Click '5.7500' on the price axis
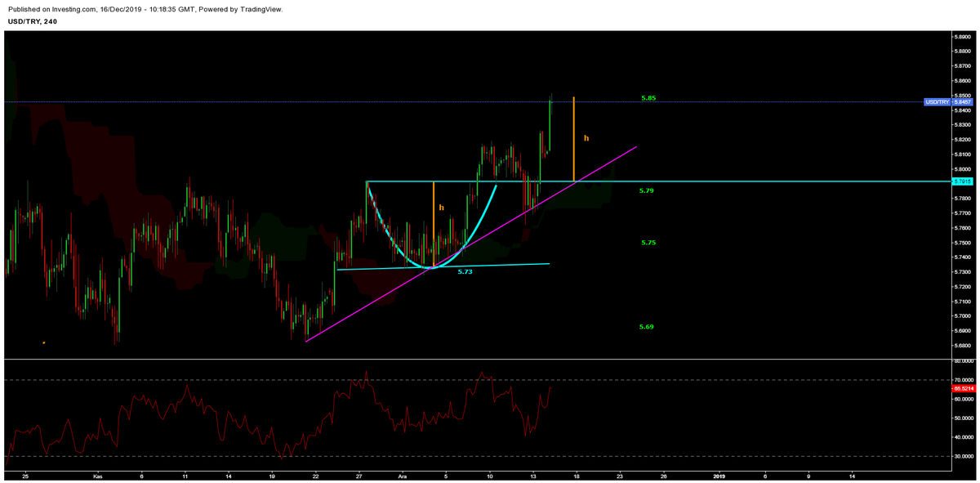 point(964,243)
